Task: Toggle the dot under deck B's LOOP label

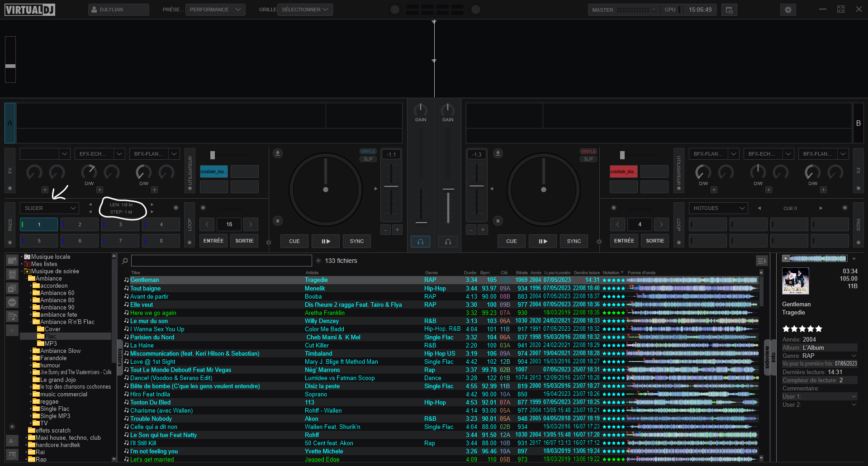Action: [678, 243]
